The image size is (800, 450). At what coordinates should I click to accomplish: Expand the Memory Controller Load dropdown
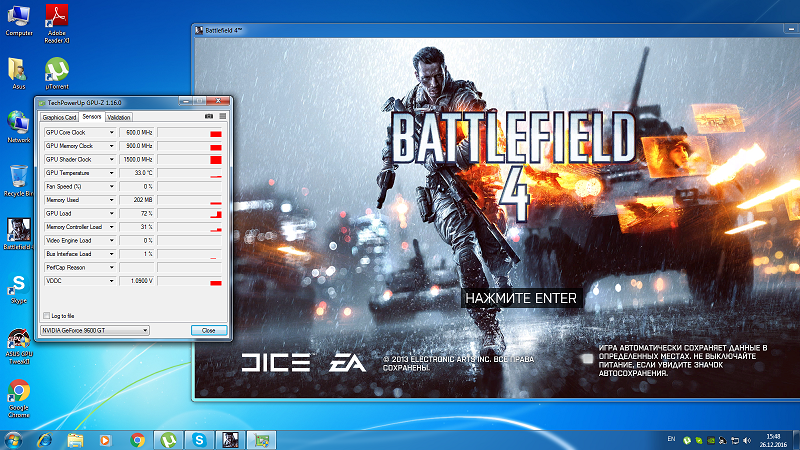coord(111,227)
